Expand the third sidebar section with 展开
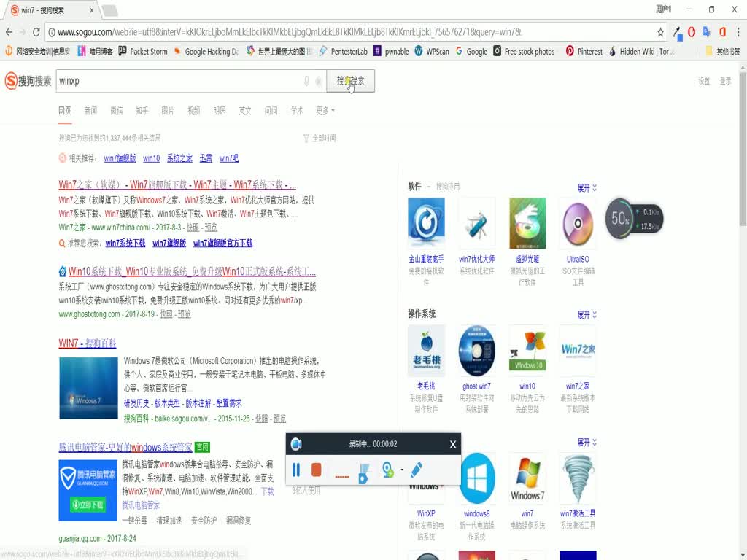 587,443
